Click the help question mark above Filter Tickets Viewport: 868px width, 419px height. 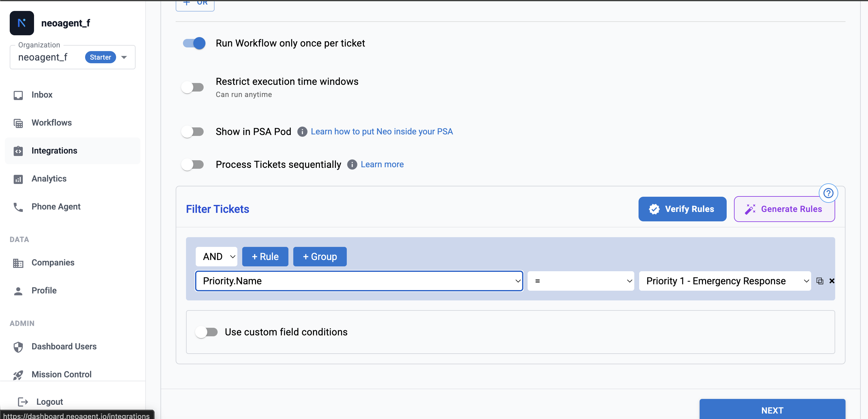[828, 193]
